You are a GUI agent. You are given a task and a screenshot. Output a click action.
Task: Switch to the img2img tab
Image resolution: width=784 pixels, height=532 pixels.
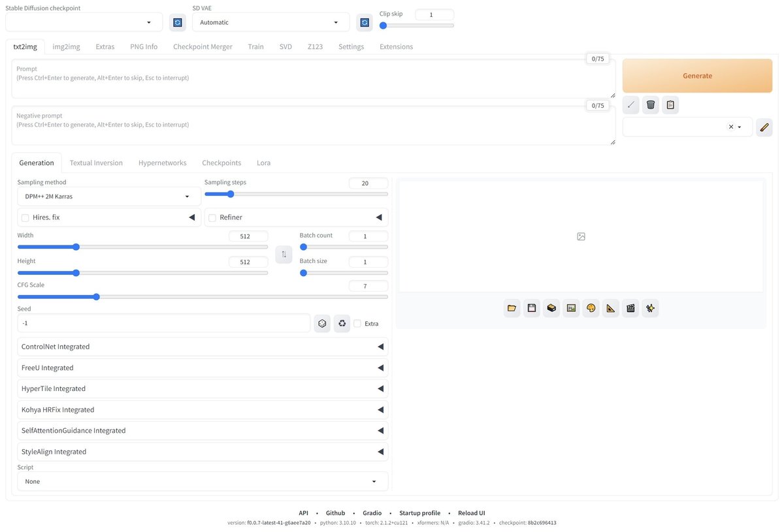67,46
